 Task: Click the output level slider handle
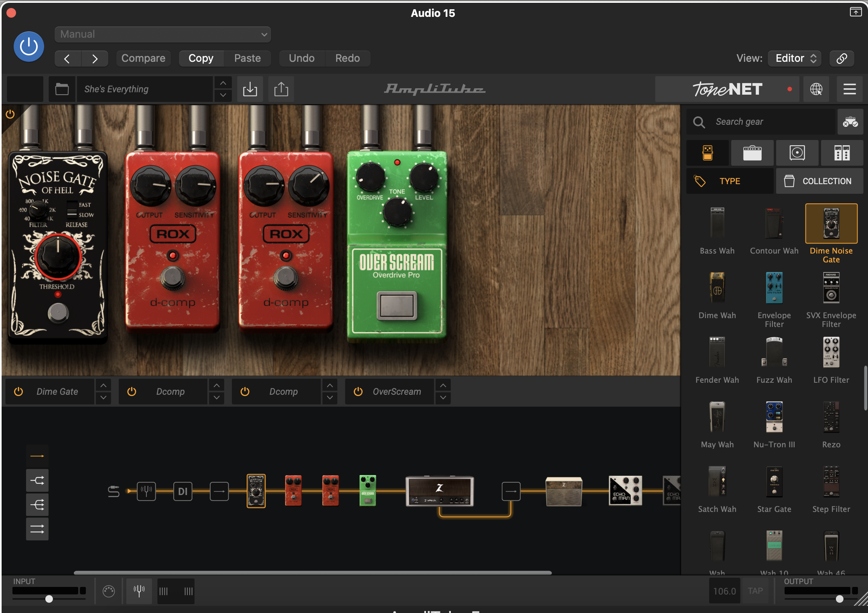click(840, 599)
